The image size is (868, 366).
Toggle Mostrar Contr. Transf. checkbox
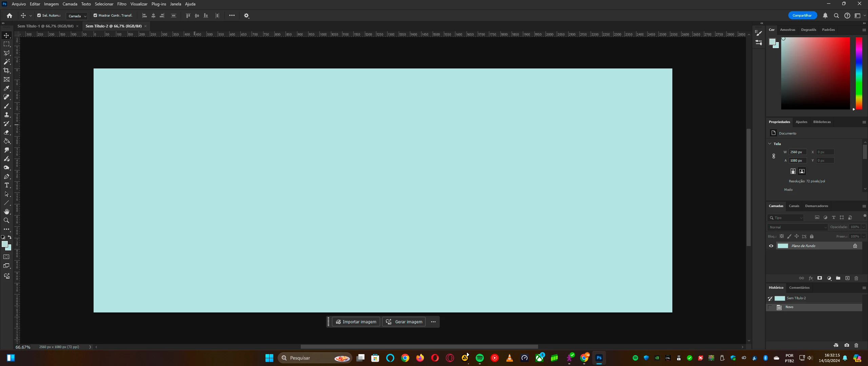click(95, 15)
